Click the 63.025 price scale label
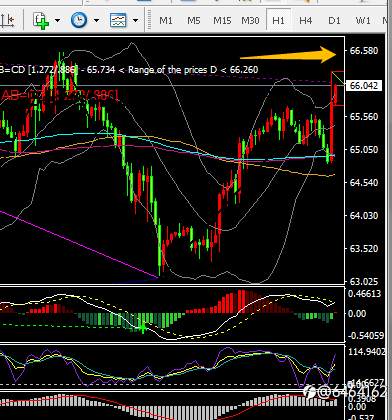 [364, 282]
